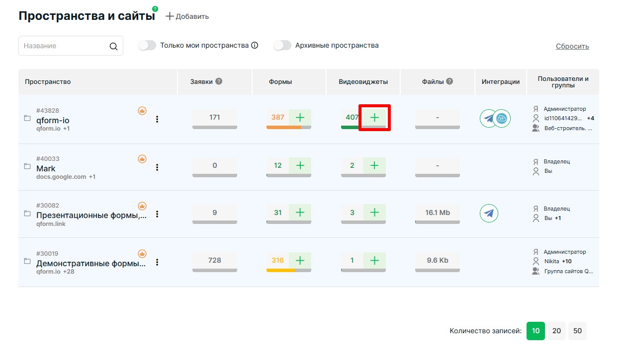Screen dimensions: 630x364
Task: Open three-dot menu for qform-io space
Action: coord(157,119)
